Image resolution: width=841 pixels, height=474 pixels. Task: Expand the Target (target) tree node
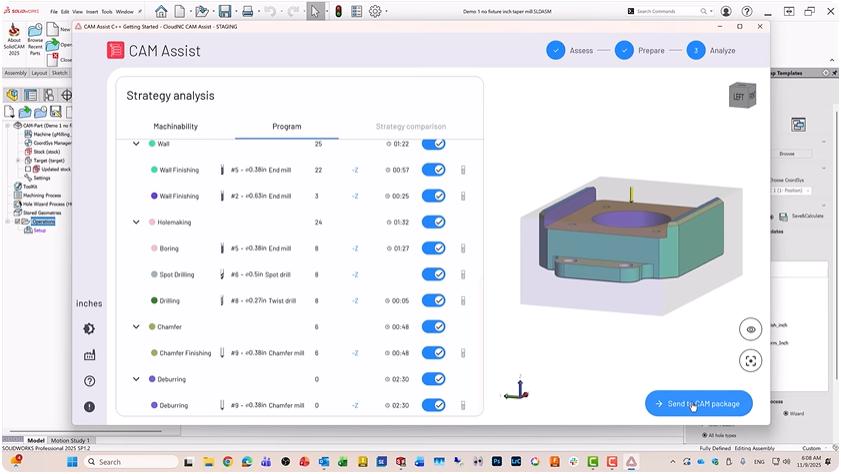(x=18, y=160)
